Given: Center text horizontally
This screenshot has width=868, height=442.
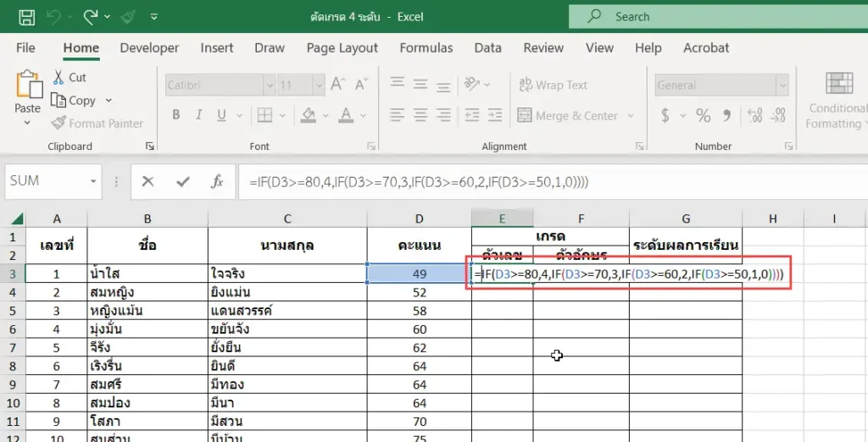Looking at the screenshot, I should [x=420, y=115].
